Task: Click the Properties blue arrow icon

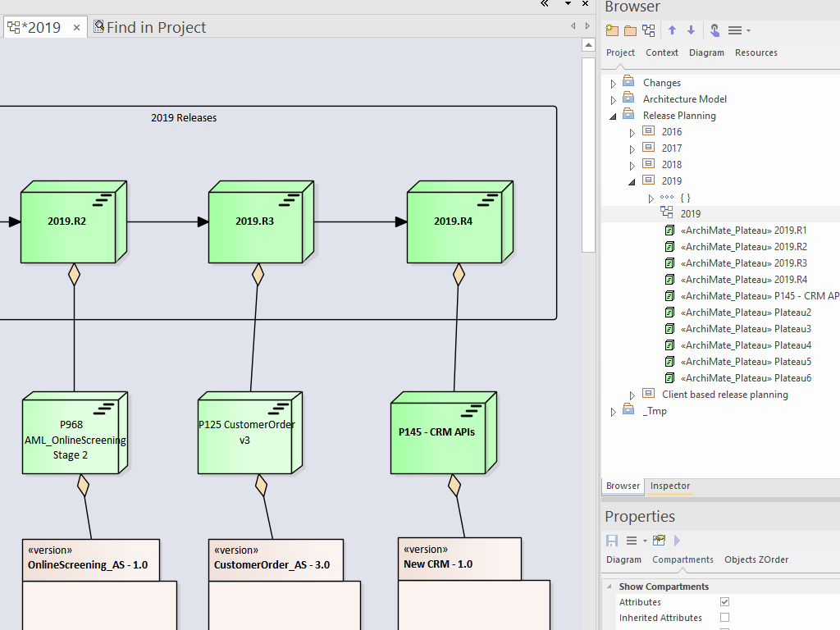Action: [x=677, y=541]
